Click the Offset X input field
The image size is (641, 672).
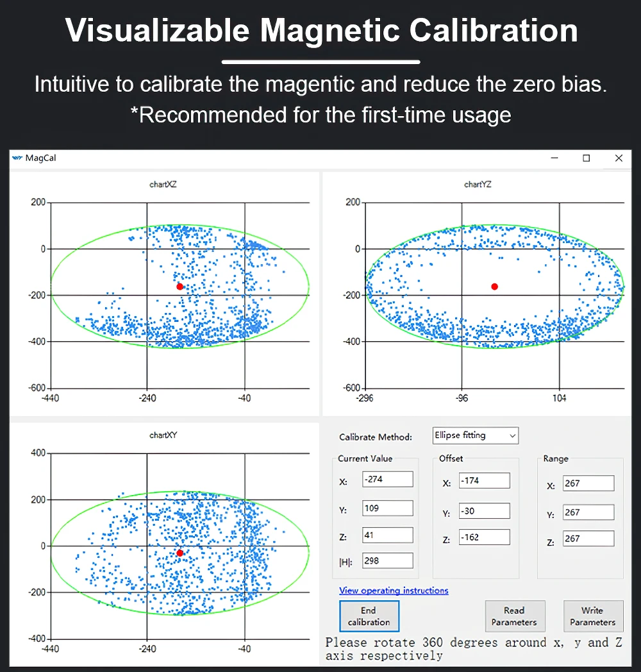click(484, 480)
